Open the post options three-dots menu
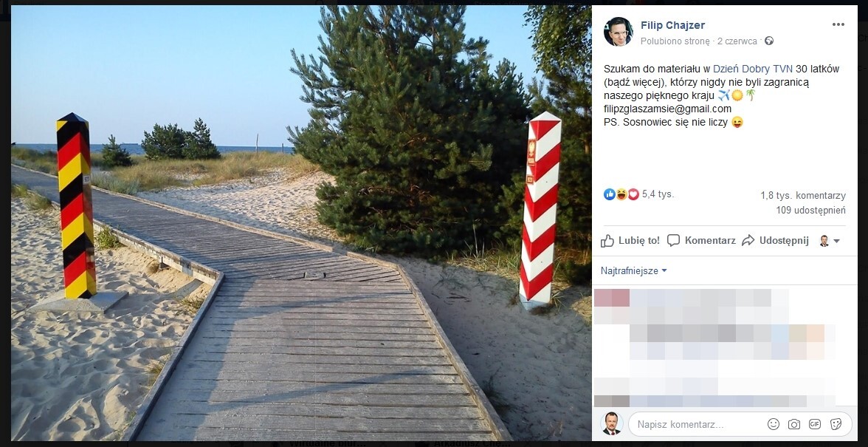This screenshot has width=868, height=447. click(838, 25)
